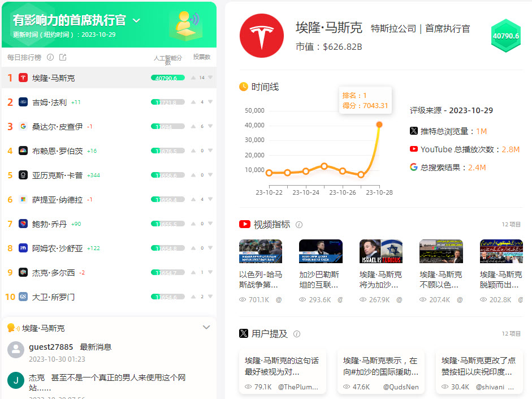
Task: Click the share icon beside 每日排行榜
Action: click(63, 57)
